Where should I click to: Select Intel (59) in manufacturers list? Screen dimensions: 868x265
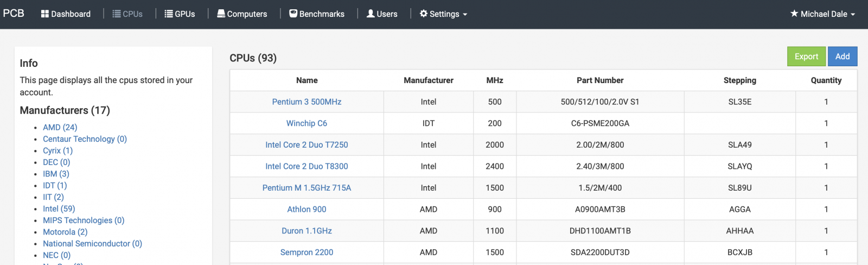point(59,209)
